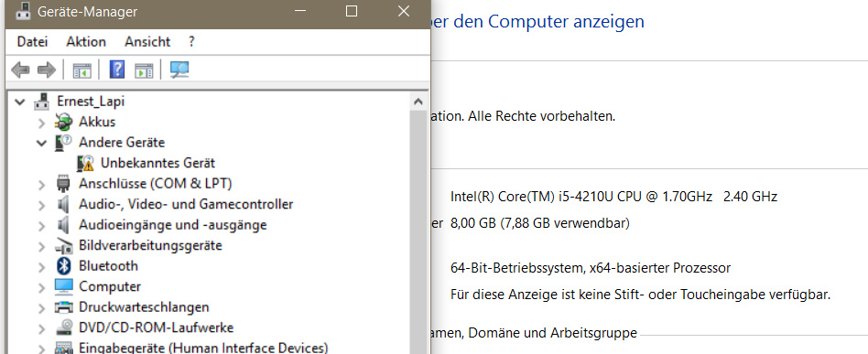Collapse the Andere Geräte category
The height and width of the screenshot is (354, 868).
[41, 144]
